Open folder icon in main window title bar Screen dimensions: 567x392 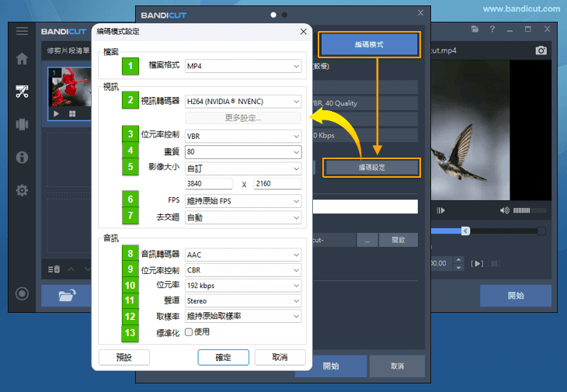point(475,29)
